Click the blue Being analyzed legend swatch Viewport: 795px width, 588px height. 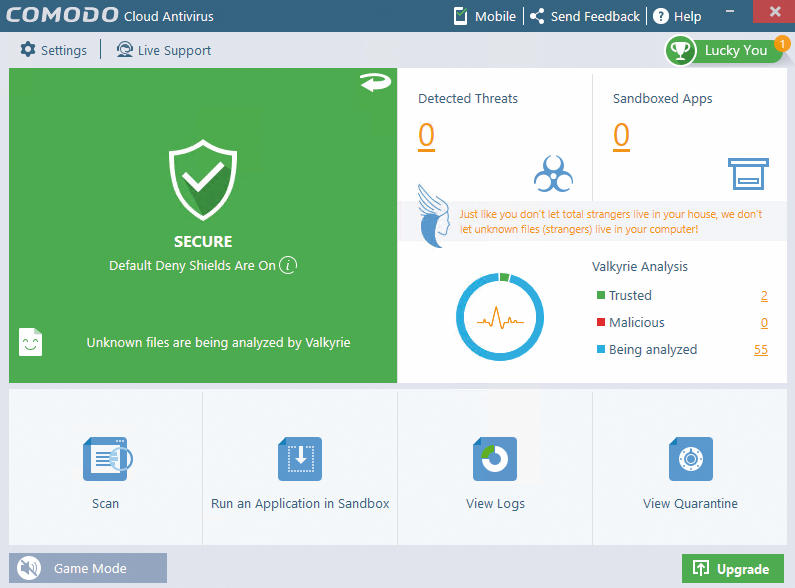point(601,349)
